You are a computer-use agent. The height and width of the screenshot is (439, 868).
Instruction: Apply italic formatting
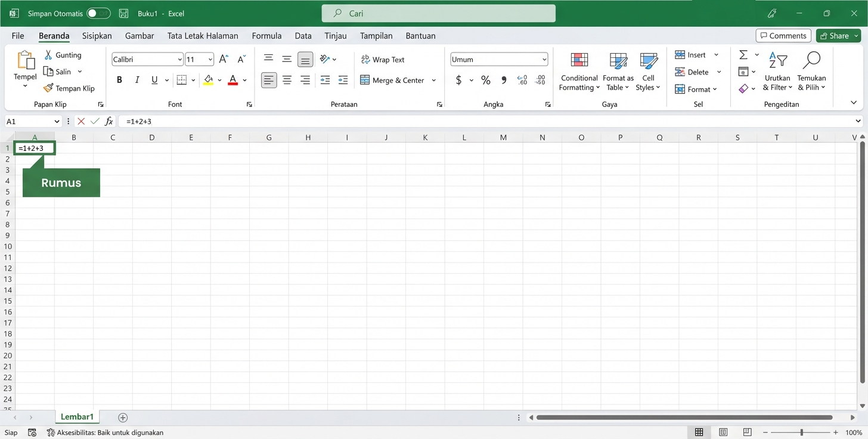[137, 79]
